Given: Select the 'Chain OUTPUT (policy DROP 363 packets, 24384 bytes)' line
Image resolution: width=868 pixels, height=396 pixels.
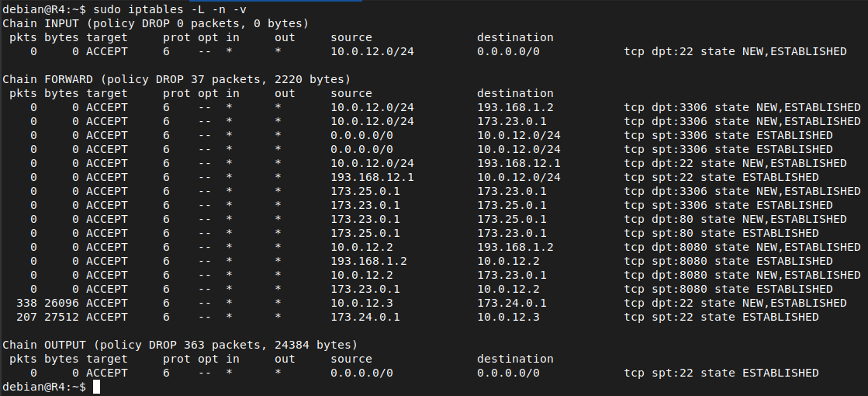Looking at the screenshot, I should pos(180,345).
